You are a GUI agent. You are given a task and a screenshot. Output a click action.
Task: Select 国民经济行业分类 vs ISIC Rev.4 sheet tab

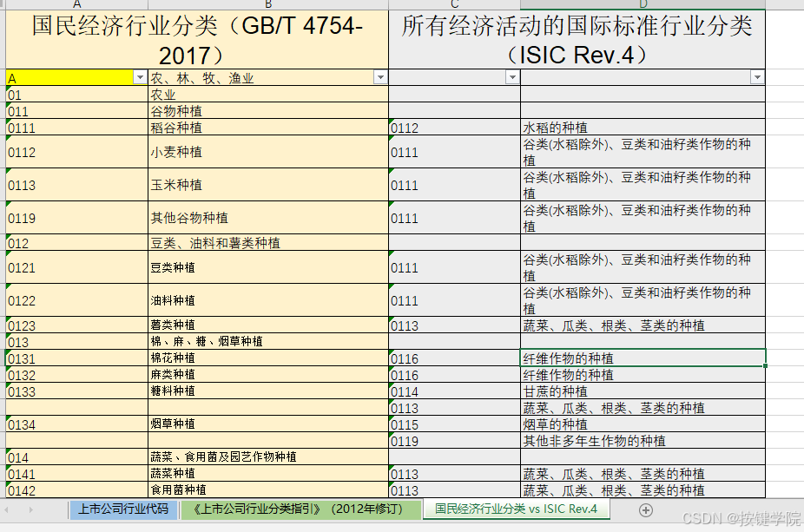(x=517, y=509)
